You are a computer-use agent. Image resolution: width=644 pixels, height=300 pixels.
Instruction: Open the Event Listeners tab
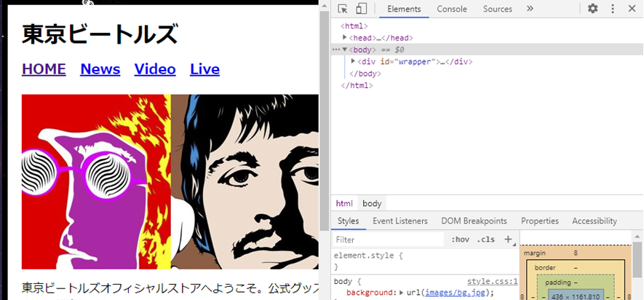[400, 221]
